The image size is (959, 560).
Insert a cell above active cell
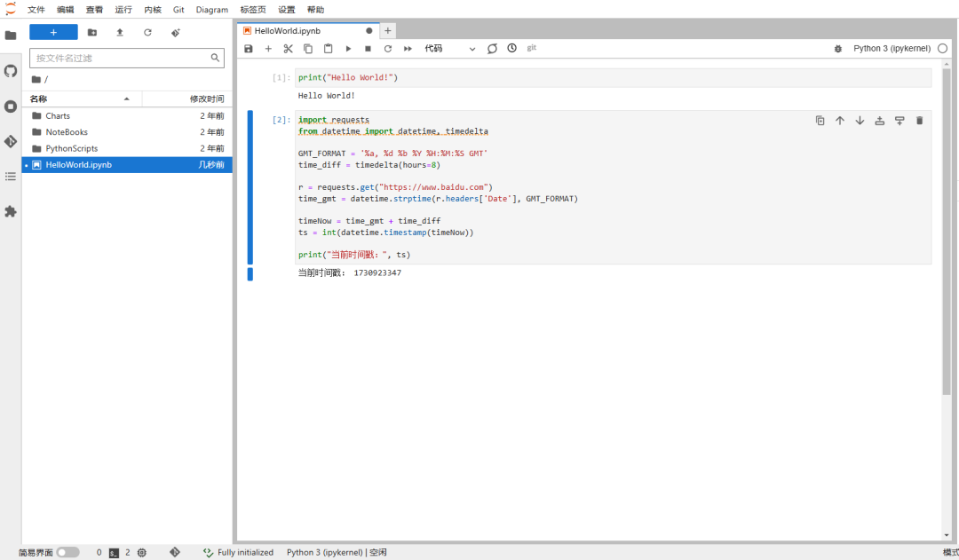[879, 121]
